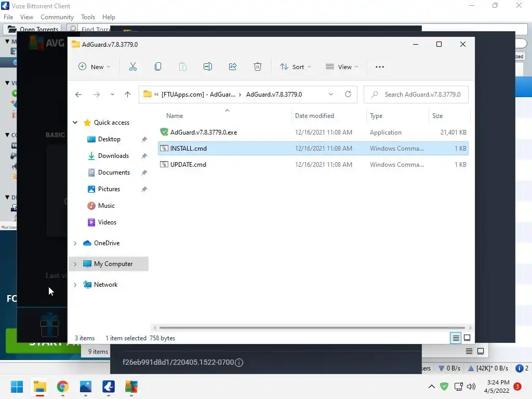Click the Search AdGuard.v7.8.3779.0 field
The width and height of the screenshot is (532, 399).
point(416,95)
